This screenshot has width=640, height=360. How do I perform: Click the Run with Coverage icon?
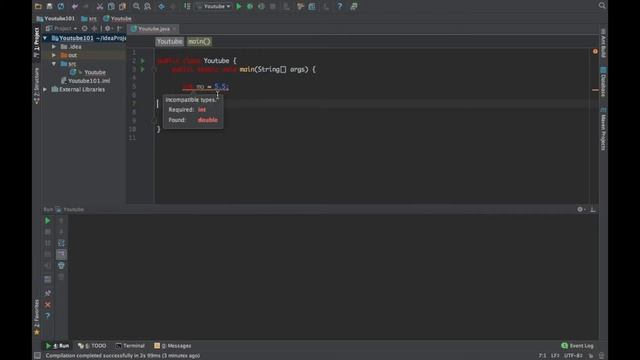click(261, 6)
